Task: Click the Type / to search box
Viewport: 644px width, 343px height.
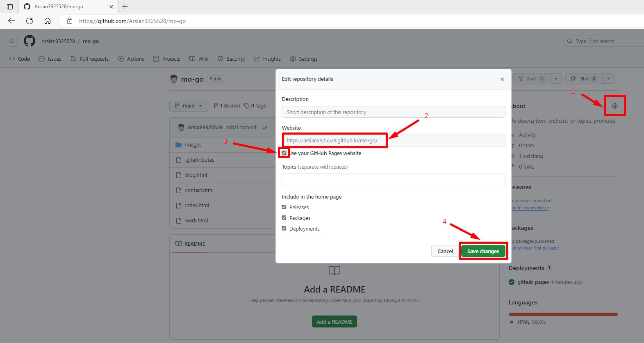Action: tap(604, 41)
